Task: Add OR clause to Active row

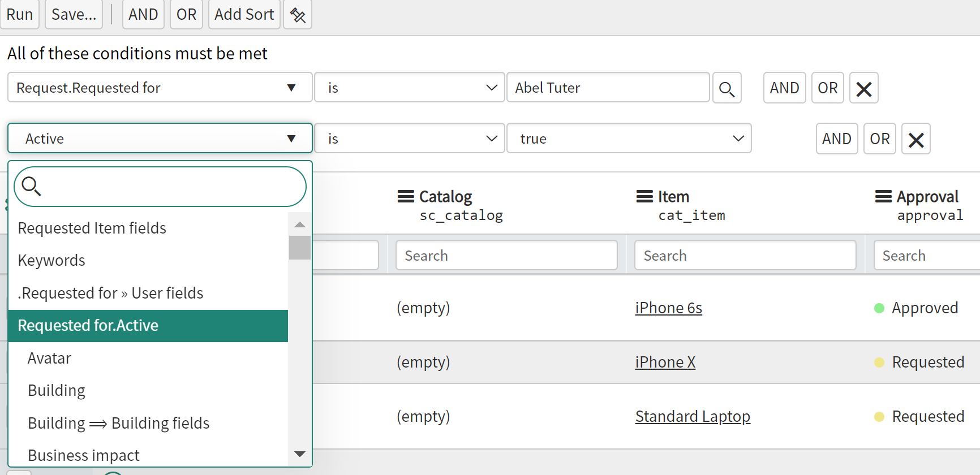Action: pos(880,139)
